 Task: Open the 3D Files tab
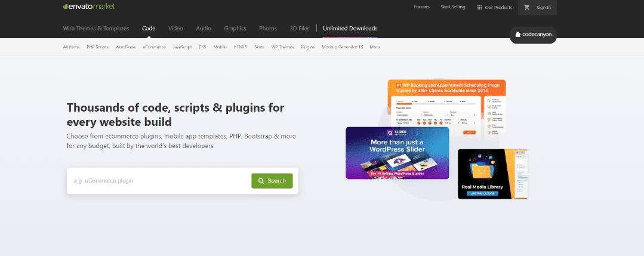pyautogui.click(x=300, y=29)
